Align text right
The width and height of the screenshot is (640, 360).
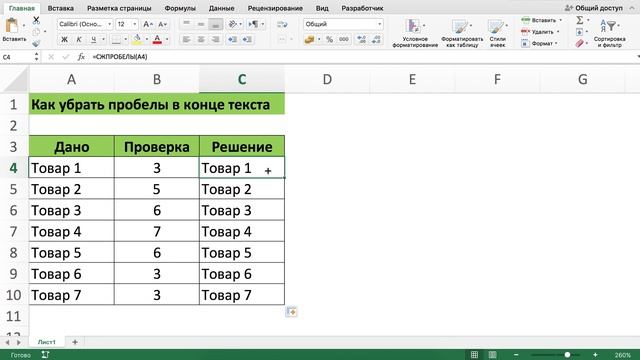click(x=216, y=40)
